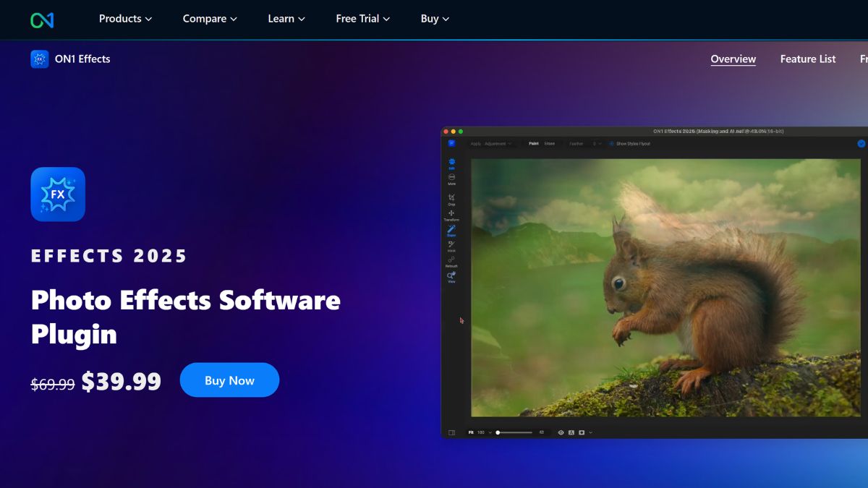The height and width of the screenshot is (488, 868).
Task: Click the ON1 Effects FX icon in the sub-navigation
Action: [40, 59]
